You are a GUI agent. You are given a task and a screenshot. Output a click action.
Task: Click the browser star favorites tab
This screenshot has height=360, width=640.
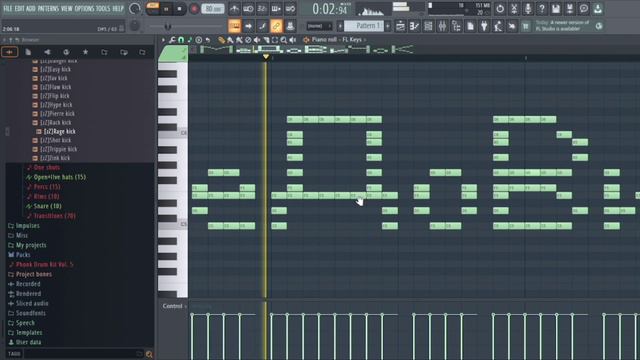(x=85, y=52)
